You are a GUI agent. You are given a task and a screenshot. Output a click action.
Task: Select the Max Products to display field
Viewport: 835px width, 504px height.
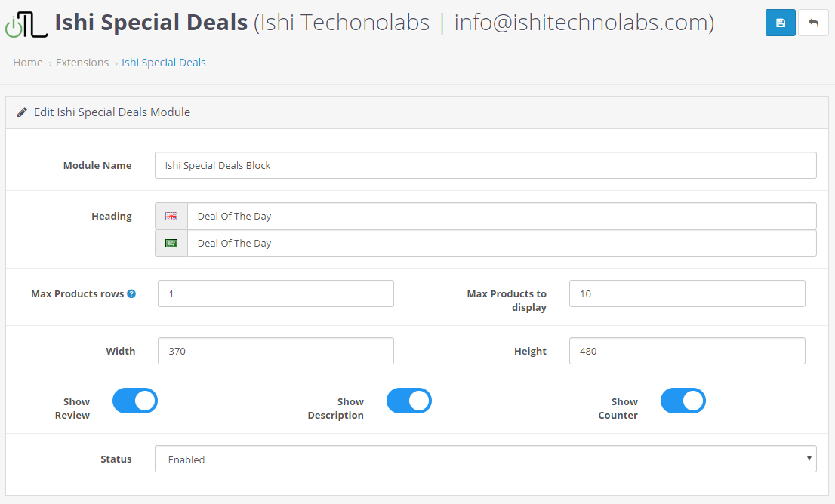click(x=687, y=293)
